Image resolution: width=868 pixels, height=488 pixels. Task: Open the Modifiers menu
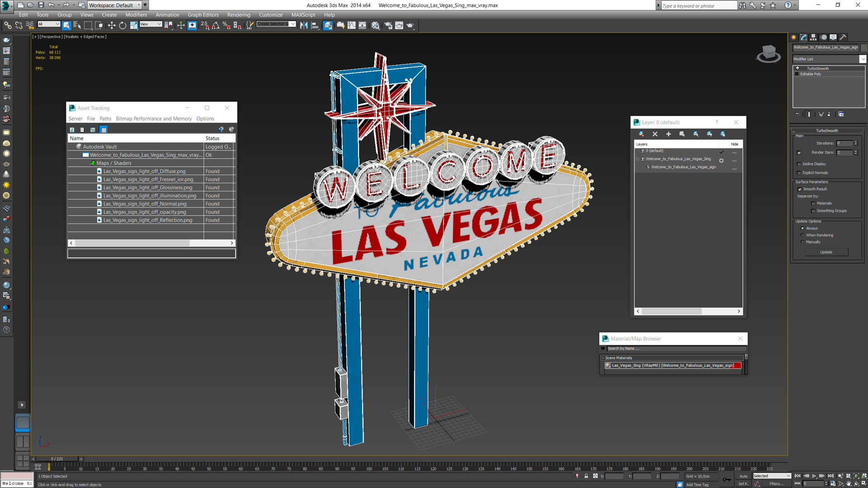pyautogui.click(x=136, y=15)
